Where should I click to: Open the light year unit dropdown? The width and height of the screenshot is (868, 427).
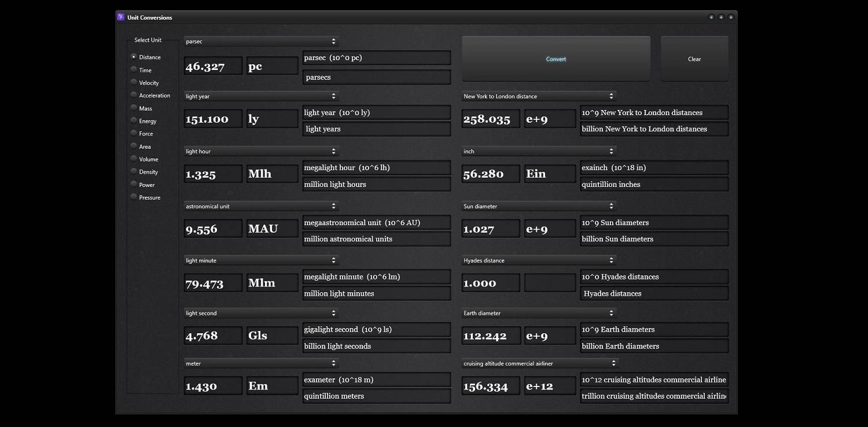[261, 96]
